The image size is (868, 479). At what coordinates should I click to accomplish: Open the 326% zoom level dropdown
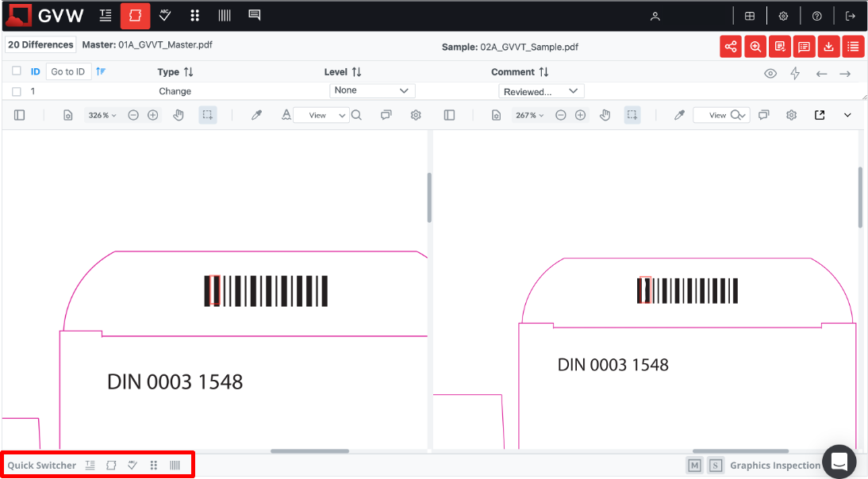[102, 115]
